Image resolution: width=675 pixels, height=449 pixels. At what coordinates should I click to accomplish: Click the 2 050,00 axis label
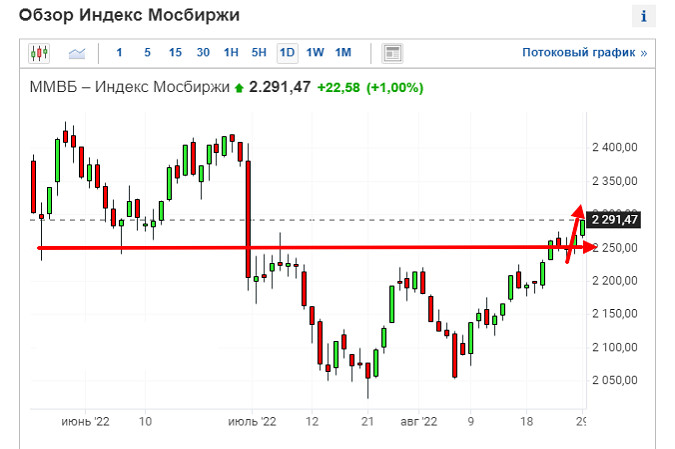615,380
